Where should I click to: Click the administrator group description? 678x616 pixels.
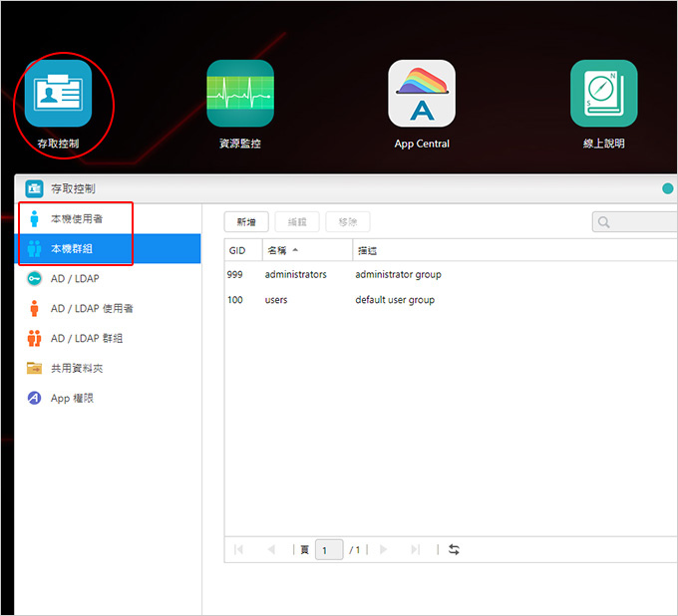[398, 275]
